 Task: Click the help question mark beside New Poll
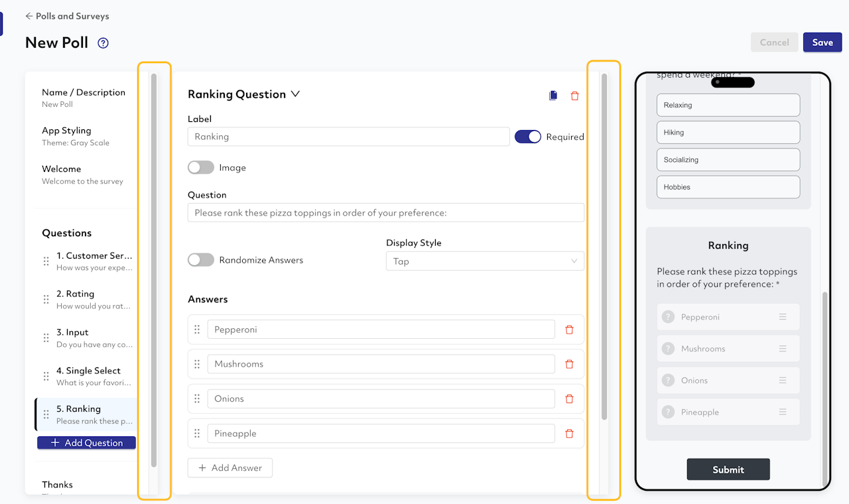103,43
